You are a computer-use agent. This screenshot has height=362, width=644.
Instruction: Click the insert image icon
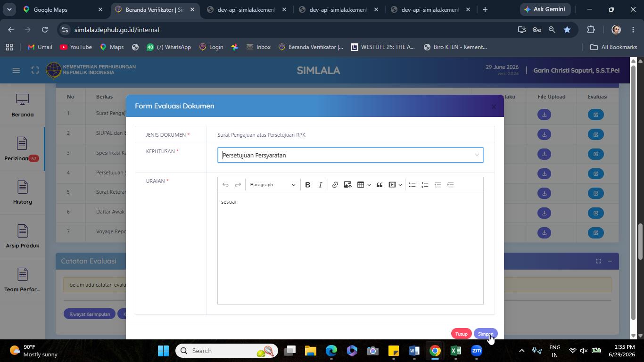[x=348, y=185]
